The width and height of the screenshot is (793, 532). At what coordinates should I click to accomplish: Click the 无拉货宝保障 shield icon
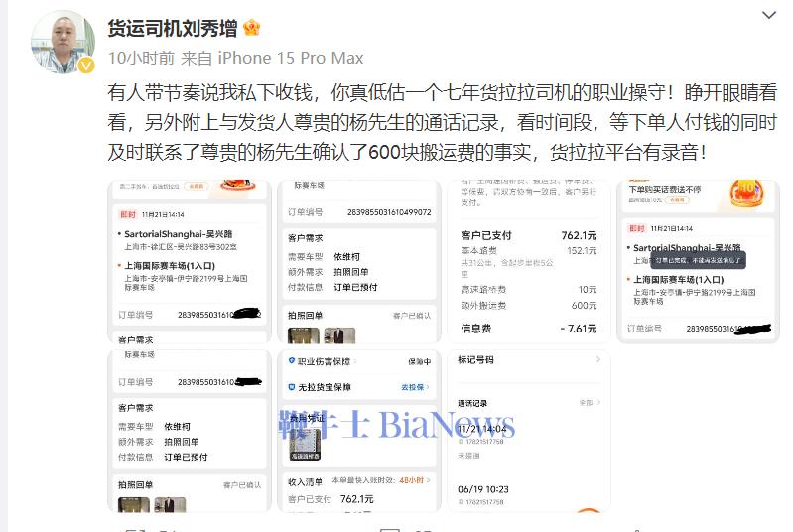[x=292, y=387]
